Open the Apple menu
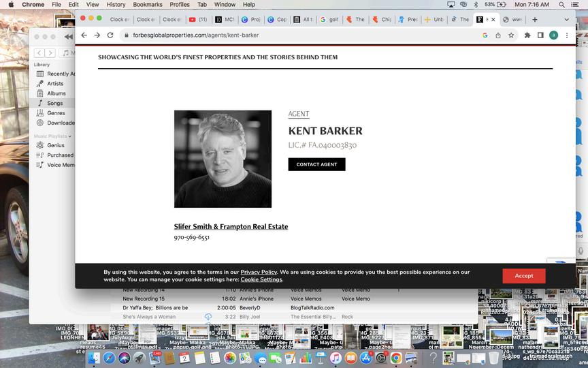 pyautogui.click(x=11, y=5)
